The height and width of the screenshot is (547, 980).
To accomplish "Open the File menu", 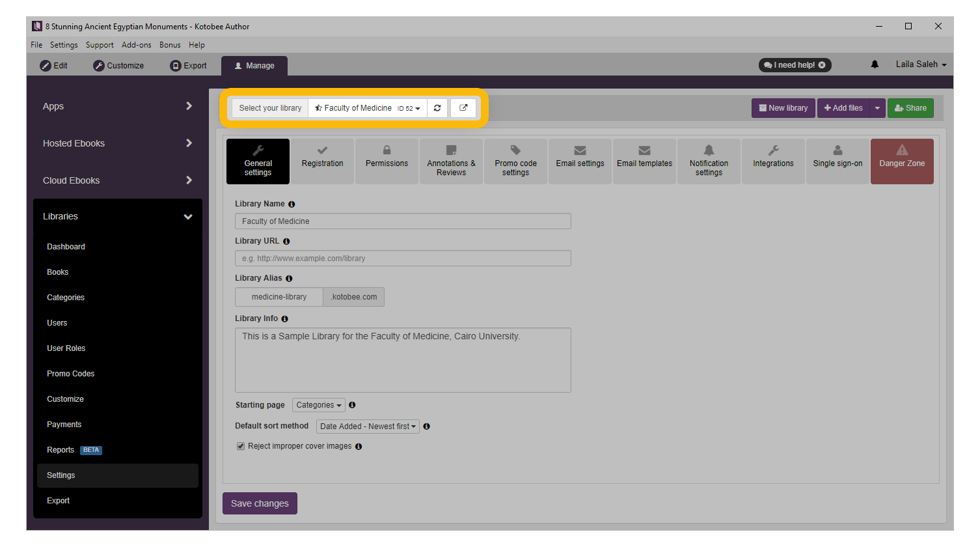I will pos(36,45).
